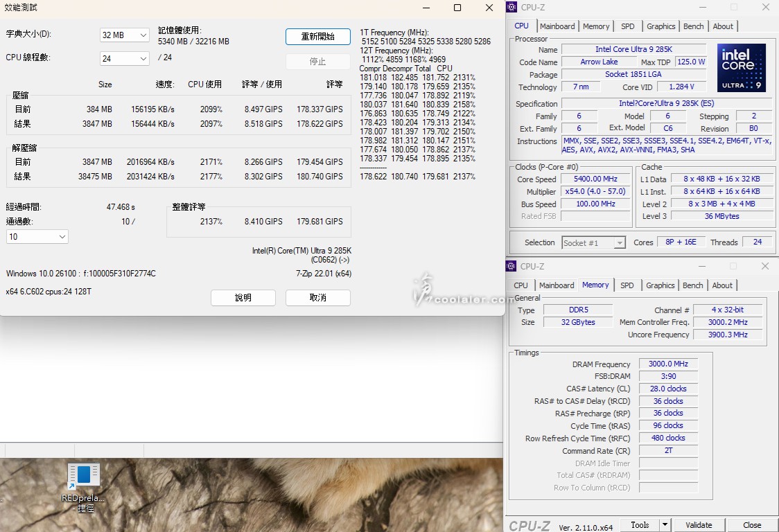Image resolution: width=779 pixels, height=532 pixels.
Task: Close the 效能測試 benchmark window
Action: coord(489,8)
